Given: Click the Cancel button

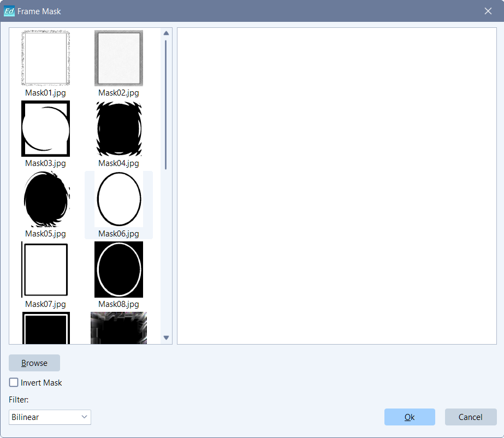Looking at the screenshot, I should [x=470, y=417].
